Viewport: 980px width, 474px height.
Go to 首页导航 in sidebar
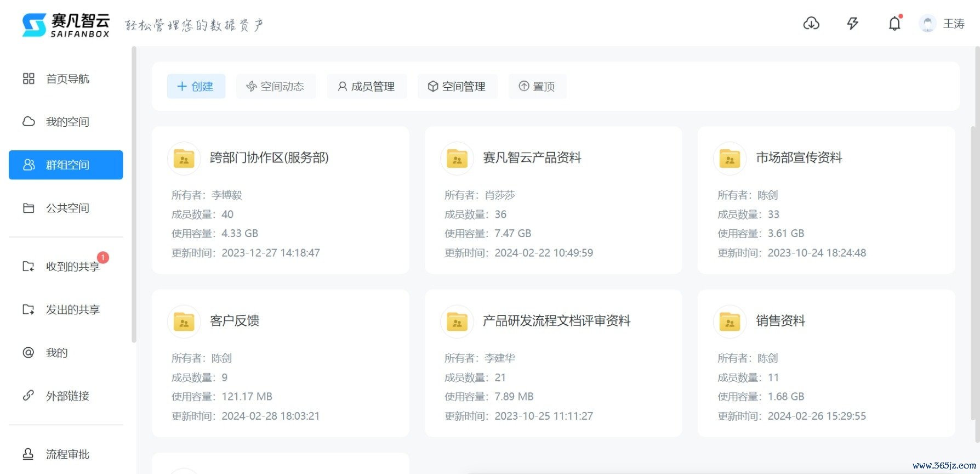pos(66,78)
